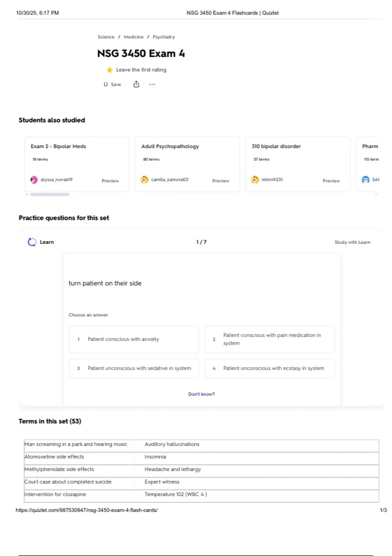
Task: Click the Don't know? link
Action: [x=201, y=394]
